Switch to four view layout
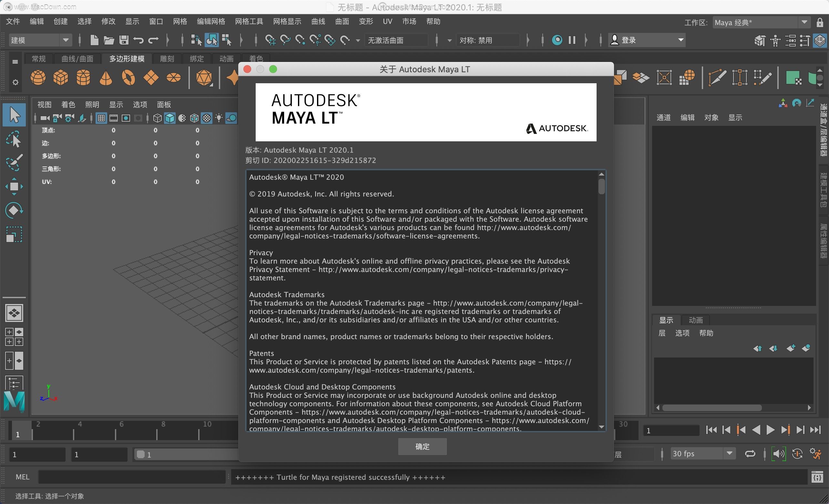The width and height of the screenshot is (829, 504). click(x=14, y=337)
